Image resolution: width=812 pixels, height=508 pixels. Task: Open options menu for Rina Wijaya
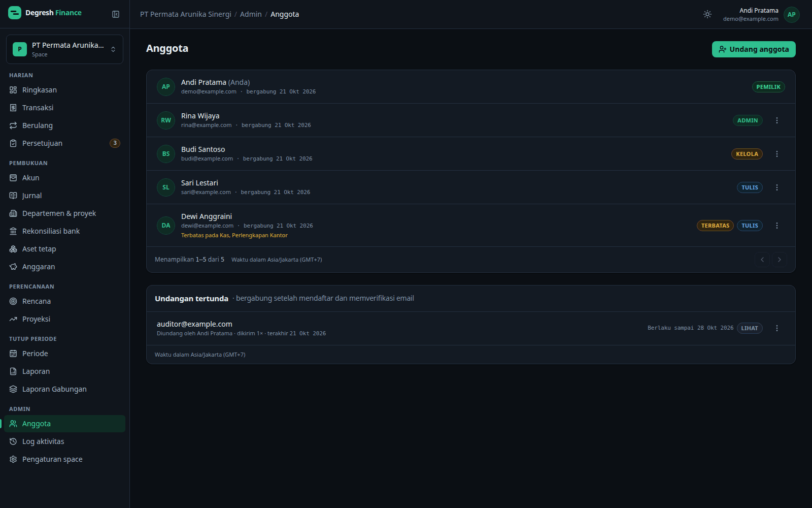(777, 120)
